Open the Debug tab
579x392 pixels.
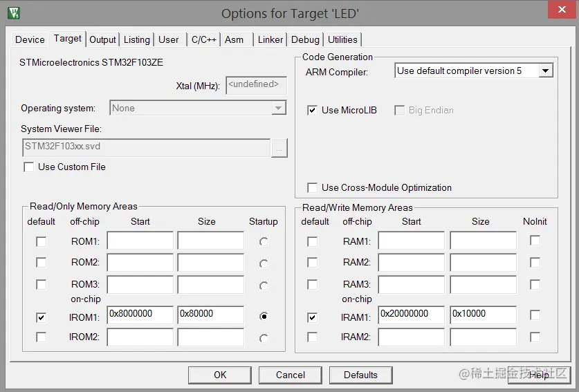point(305,39)
